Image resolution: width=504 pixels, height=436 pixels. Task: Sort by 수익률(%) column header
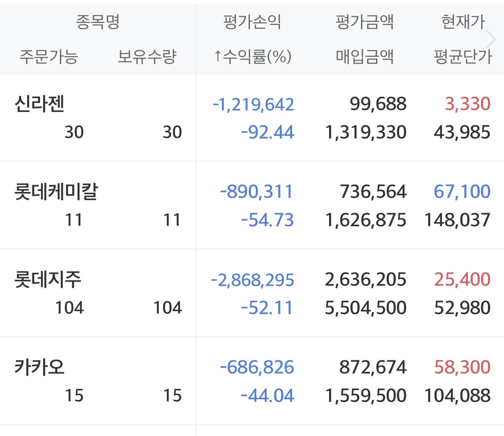(x=252, y=56)
